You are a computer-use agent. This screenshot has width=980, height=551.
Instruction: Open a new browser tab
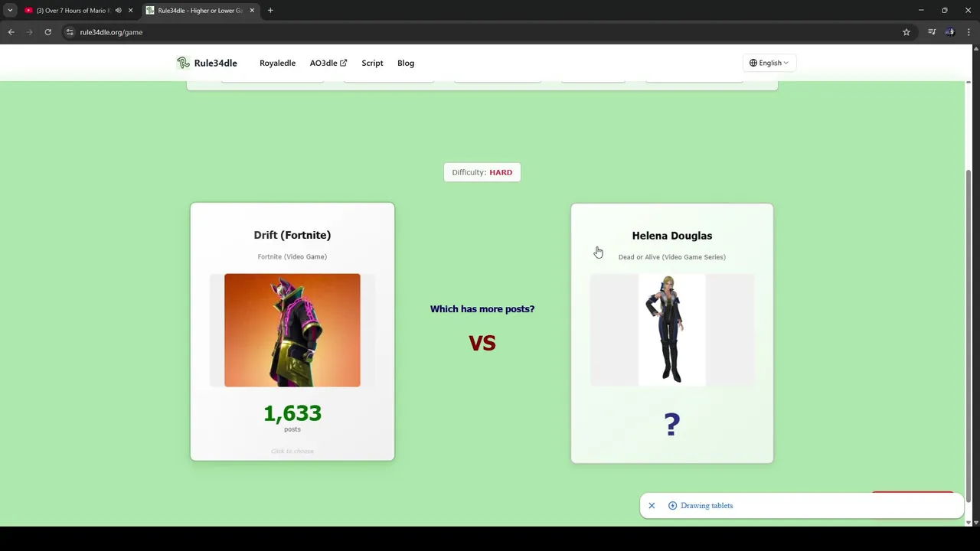[x=270, y=11]
